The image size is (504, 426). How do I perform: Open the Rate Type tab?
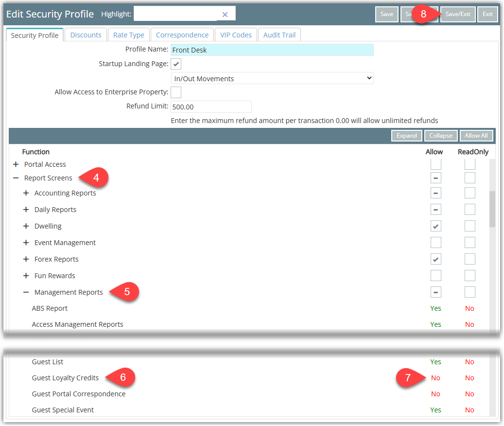click(x=129, y=35)
